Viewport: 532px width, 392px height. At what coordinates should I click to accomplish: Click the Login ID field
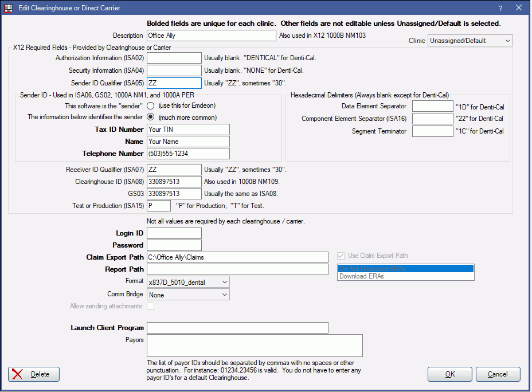pyautogui.click(x=174, y=233)
